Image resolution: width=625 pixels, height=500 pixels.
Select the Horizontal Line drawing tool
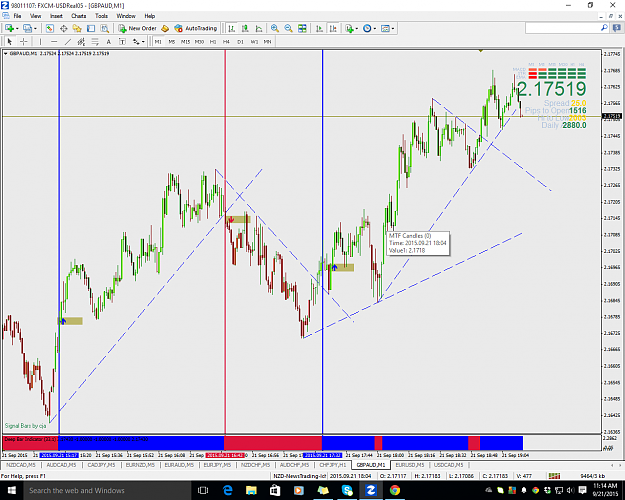click(x=54, y=41)
